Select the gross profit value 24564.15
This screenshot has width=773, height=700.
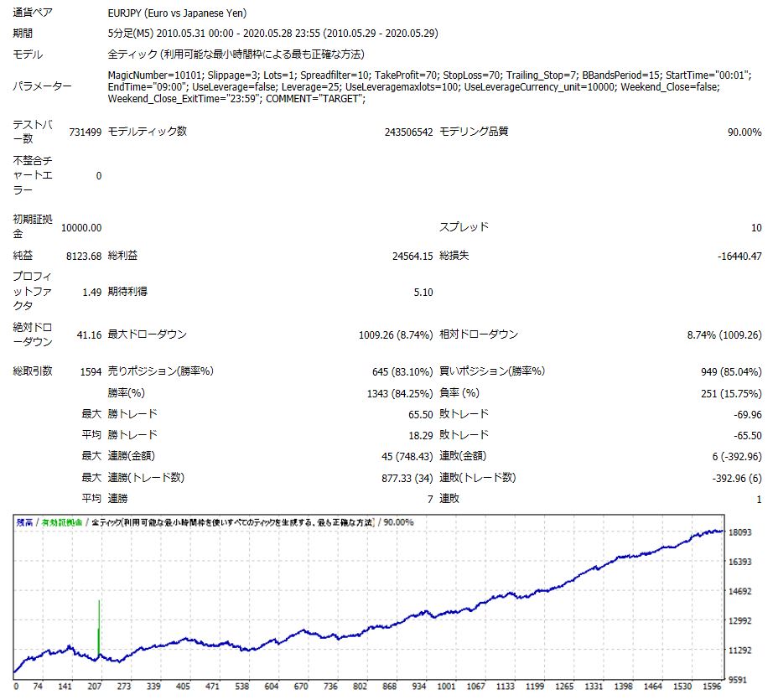(412, 257)
